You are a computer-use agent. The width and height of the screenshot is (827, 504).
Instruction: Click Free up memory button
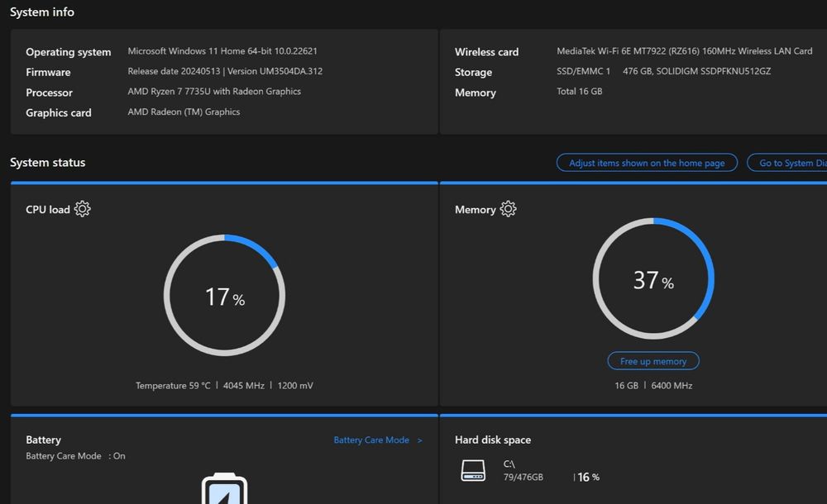click(x=653, y=361)
